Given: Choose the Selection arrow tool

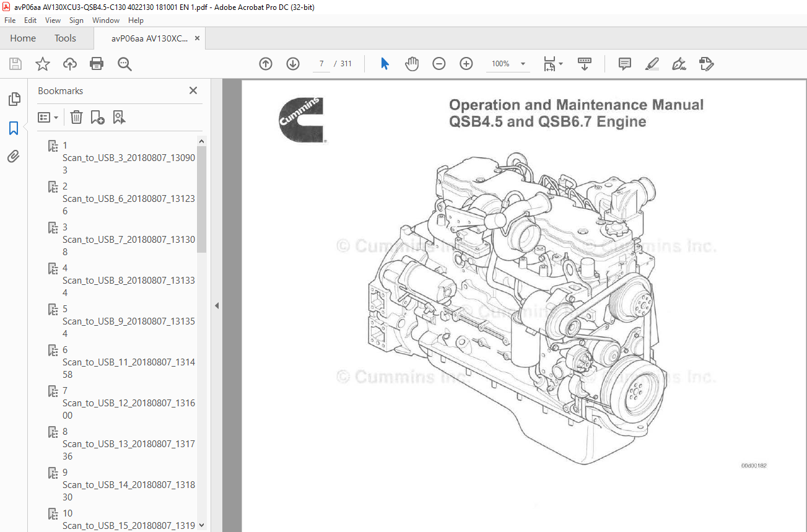Looking at the screenshot, I should (x=385, y=64).
